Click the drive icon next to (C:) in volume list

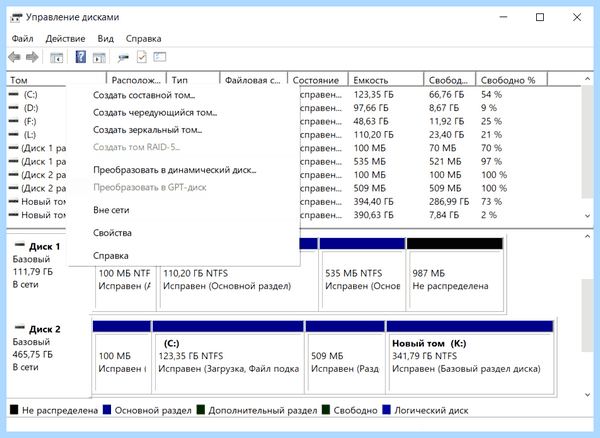pyautogui.click(x=14, y=94)
